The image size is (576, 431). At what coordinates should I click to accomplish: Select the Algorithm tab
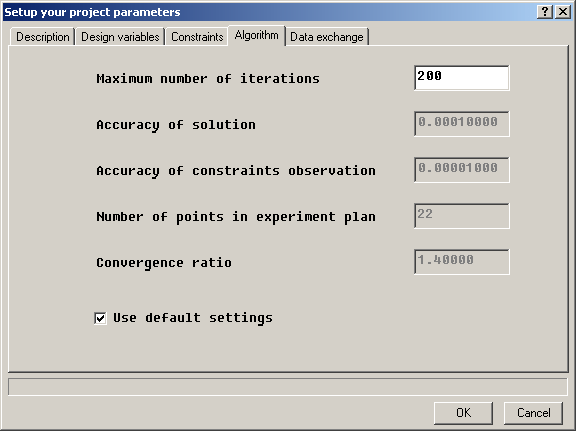pyautogui.click(x=256, y=35)
